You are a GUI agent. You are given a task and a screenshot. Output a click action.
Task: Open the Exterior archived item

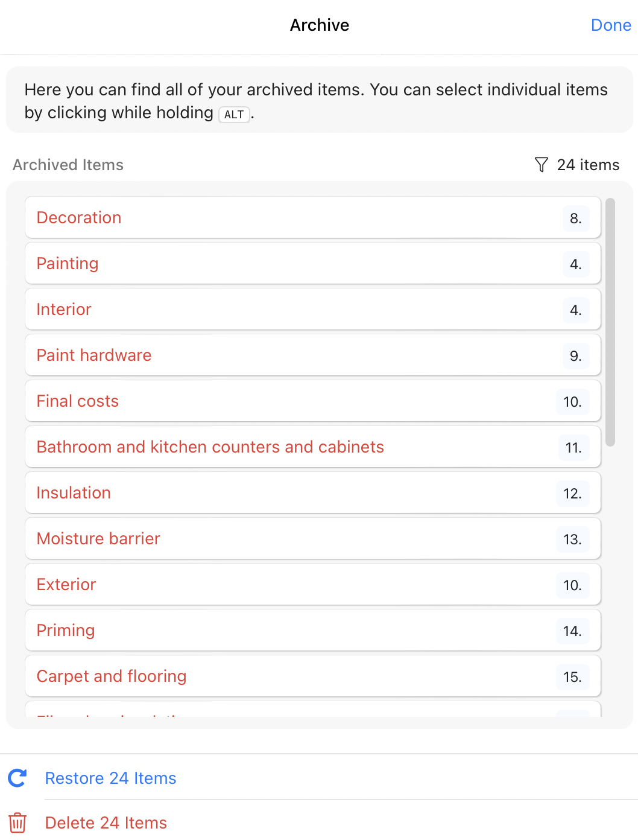pos(66,585)
